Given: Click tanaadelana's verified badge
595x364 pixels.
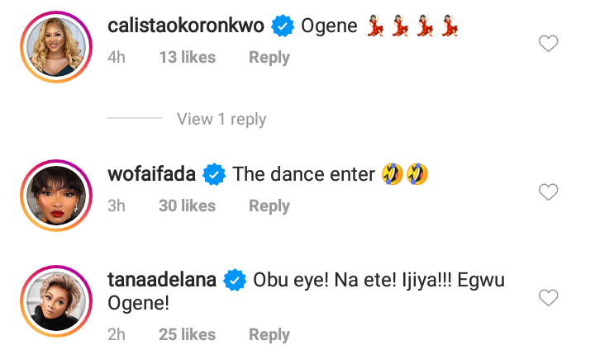Looking at the screenshot, I should pyautogui.click(x=235, y=281).
